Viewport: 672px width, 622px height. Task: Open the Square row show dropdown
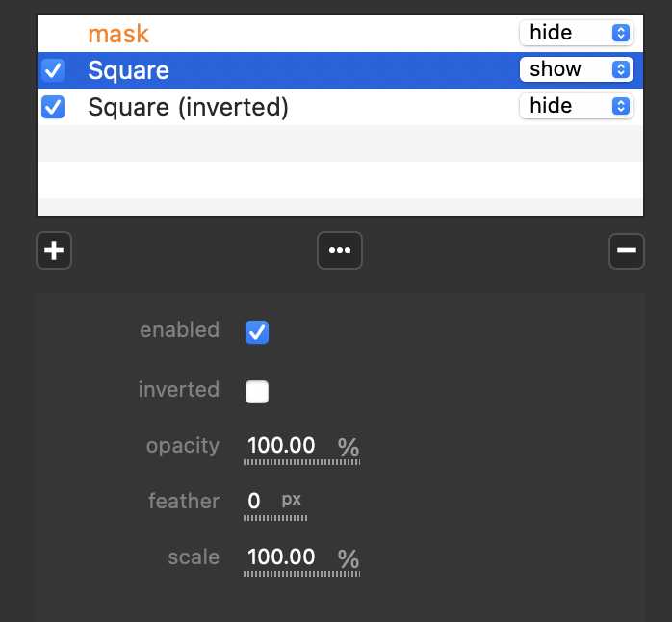(x=576, y=69)
